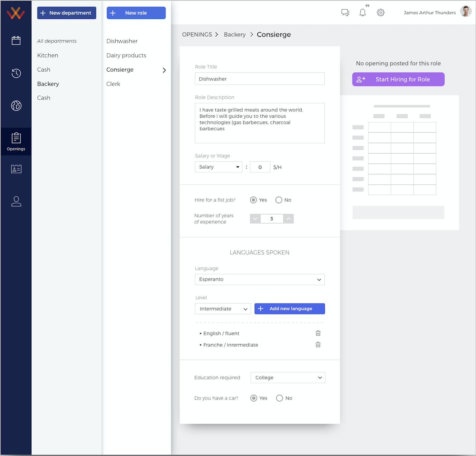Select No for hire for first job

[279, 200]
